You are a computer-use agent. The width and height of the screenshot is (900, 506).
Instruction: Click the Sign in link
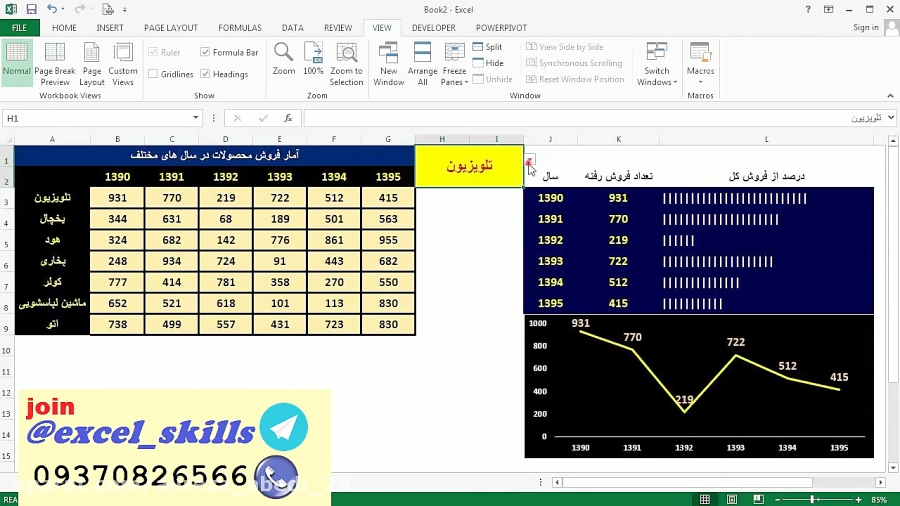(x=866, y=28)
